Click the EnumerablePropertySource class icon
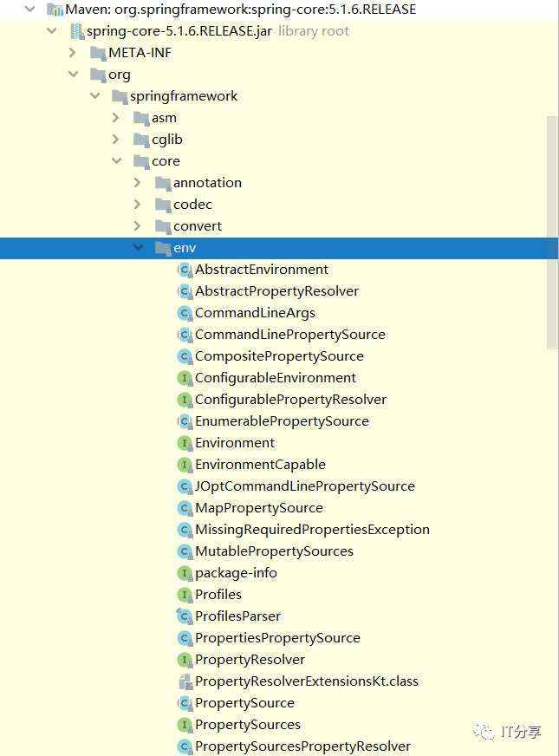This screenshot has width=559, height=756. click(x=185, y=421)
